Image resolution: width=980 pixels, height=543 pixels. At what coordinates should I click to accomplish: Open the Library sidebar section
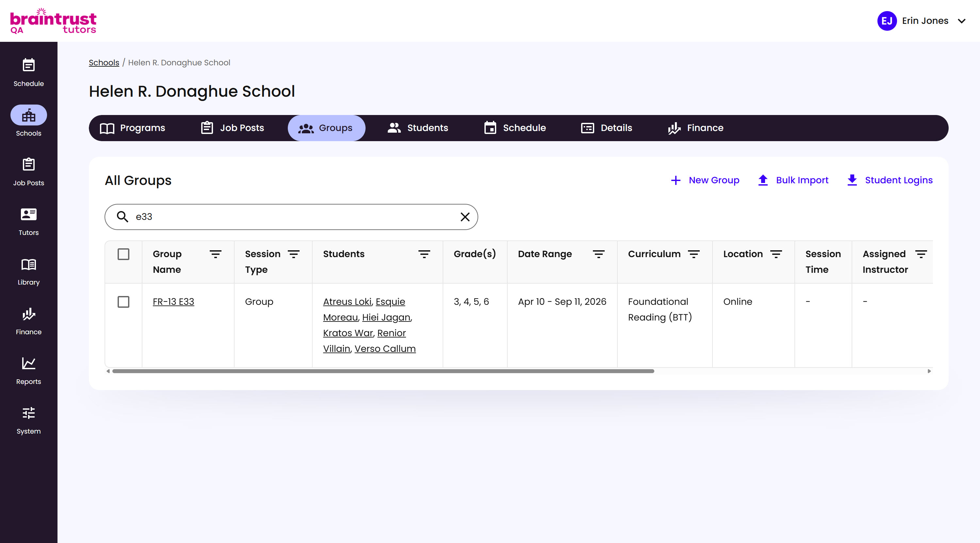click(28, 271)
